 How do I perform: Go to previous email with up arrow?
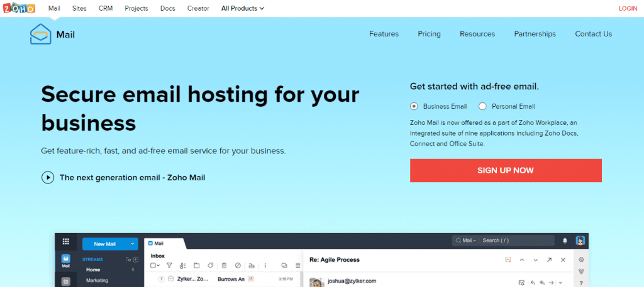coord(521,260)
